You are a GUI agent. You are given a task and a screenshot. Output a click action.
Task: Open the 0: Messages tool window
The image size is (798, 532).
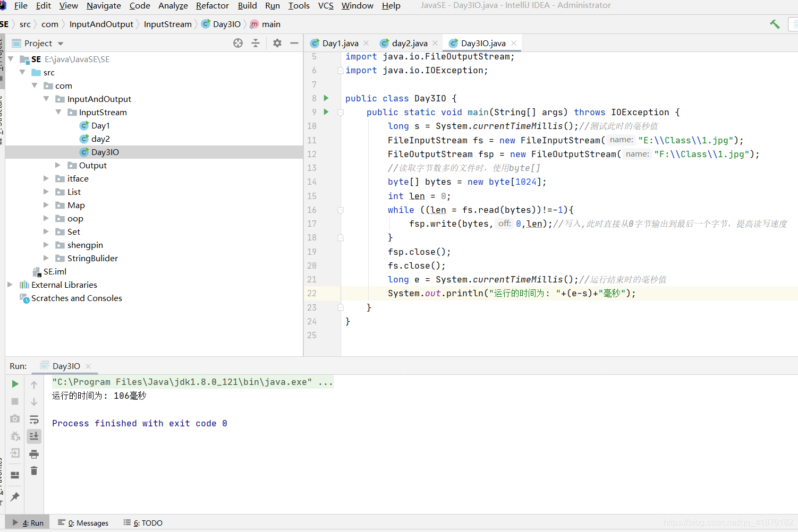tap(83, 523)
